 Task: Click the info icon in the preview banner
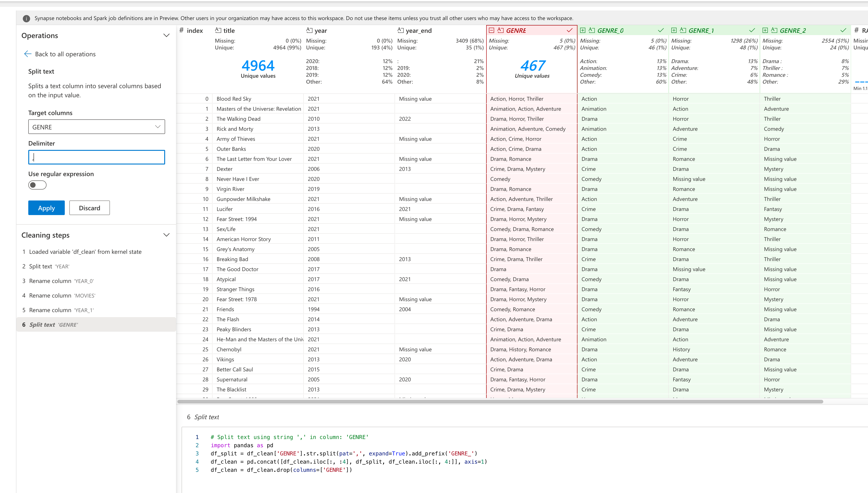click(x=26, y=18)
